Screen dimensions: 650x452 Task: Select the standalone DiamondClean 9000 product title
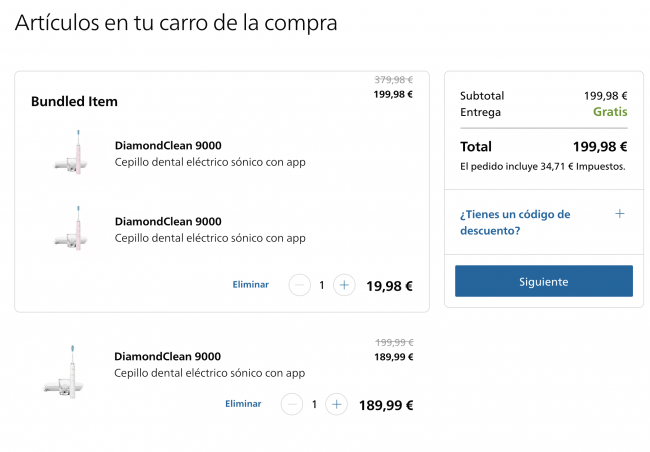coord(167,356)
